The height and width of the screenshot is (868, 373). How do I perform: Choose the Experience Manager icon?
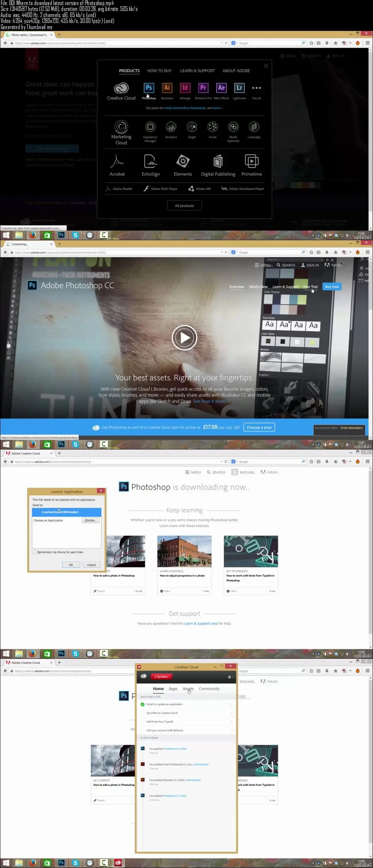click(150, 127)
